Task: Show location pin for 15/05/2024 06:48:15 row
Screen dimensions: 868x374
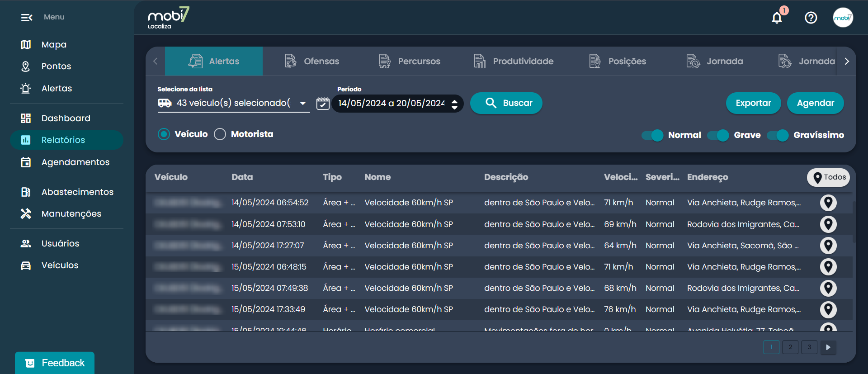Action: click(x=828, y=267)
